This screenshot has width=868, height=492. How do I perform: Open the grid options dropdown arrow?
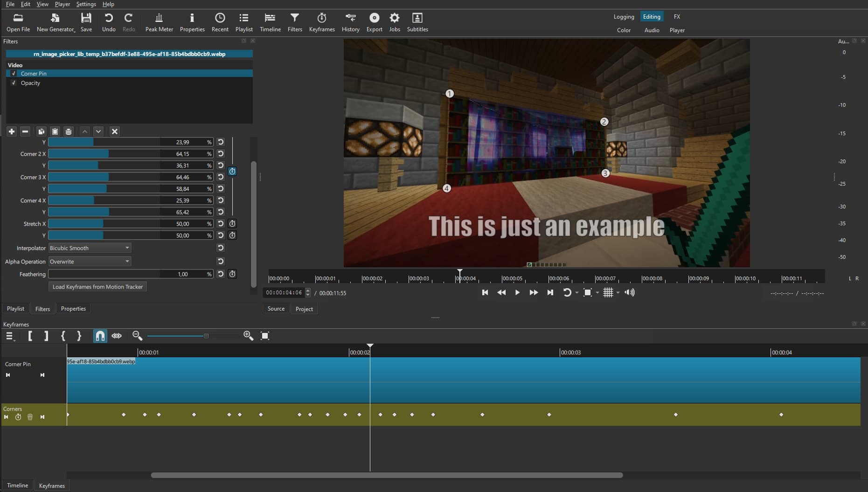click(618, 293)
